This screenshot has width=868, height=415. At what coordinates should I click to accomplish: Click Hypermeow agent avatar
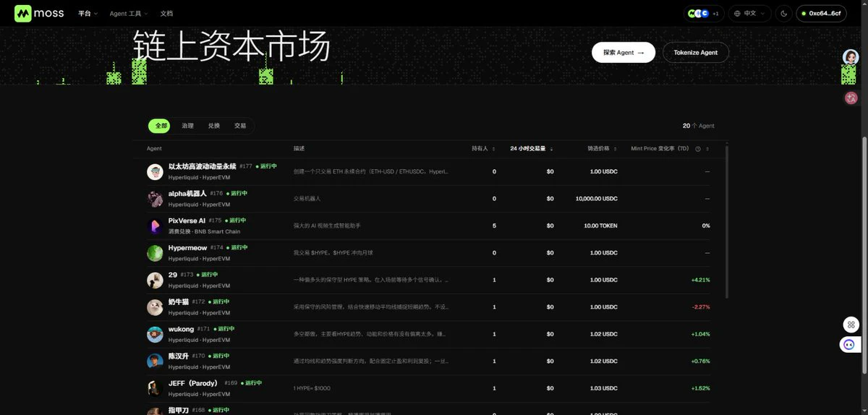coord(155,253)
